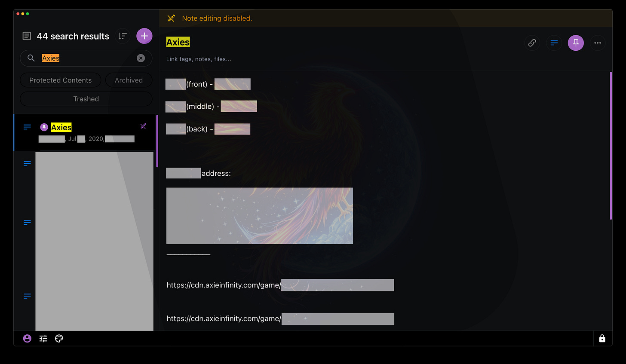The height and width of the screenshot is (364, 626).
Task: Clear the Axies search field
Action: (x=141, y=58)
